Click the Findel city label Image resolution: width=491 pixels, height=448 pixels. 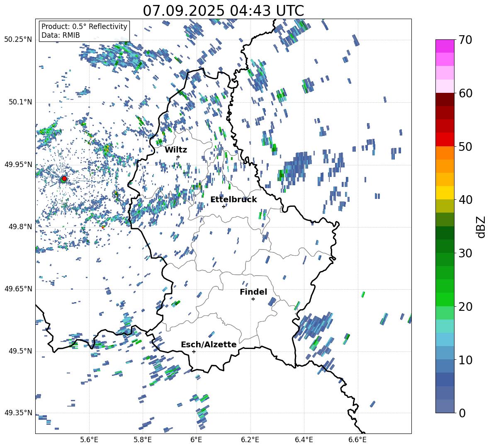(x=253, y=292)
